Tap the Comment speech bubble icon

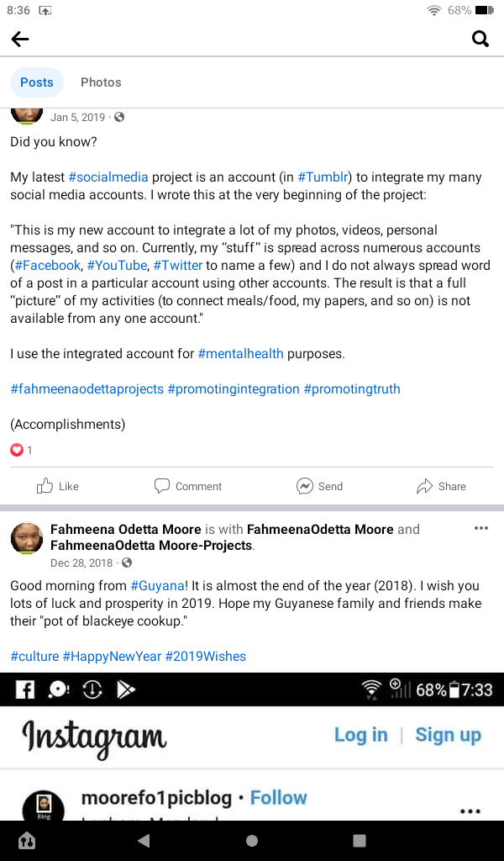click(x=162, y=486)
